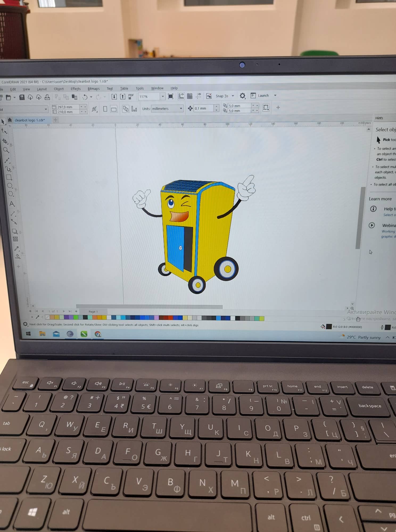Select the Color Eyedropper tool
The width and height of the screenshot is (396, 532).
click(16, 248)
